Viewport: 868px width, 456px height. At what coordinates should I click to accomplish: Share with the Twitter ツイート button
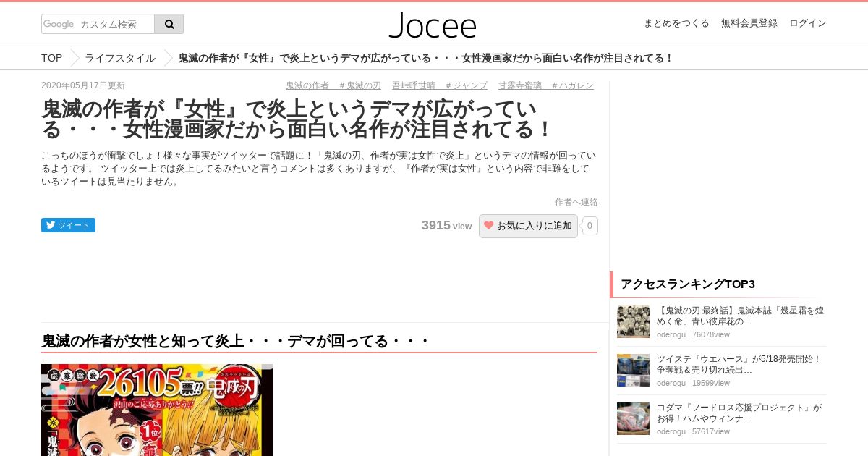coord(68,225)
